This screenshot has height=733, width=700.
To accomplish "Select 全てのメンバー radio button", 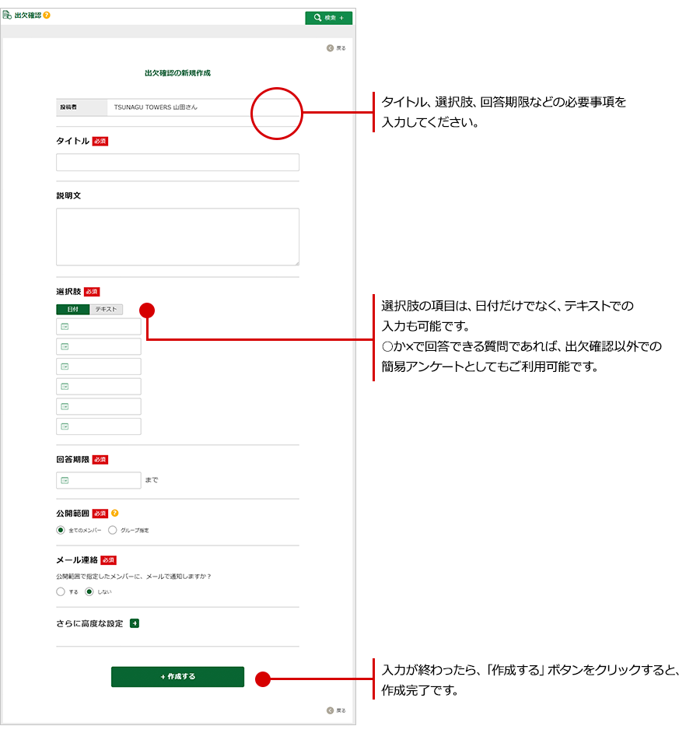I will (61, 530).
